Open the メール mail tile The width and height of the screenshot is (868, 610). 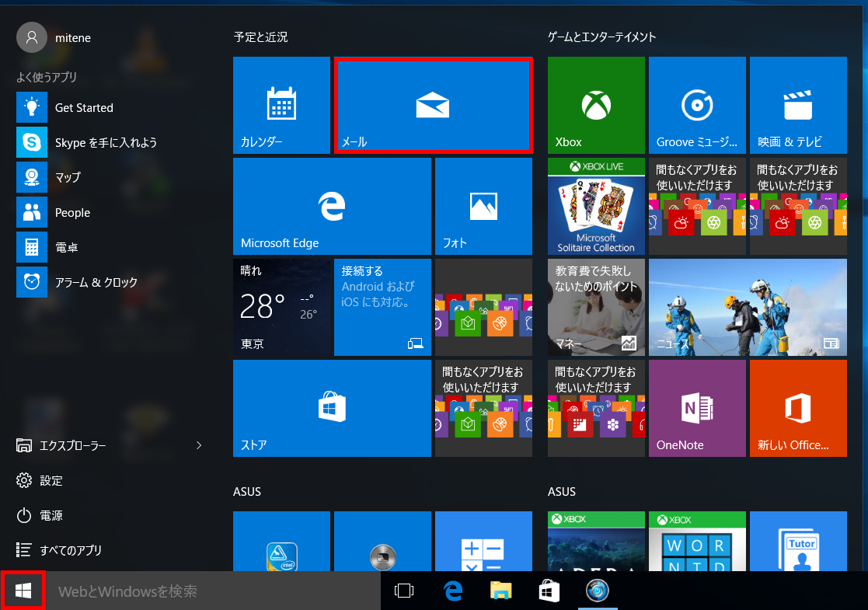point(433,105)
